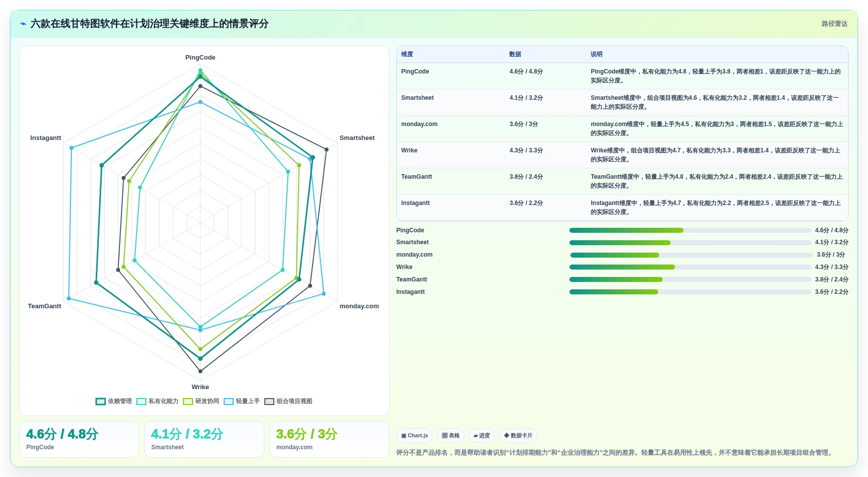
Task: Click the Instagantt axis label on radar
Action: tap(46, 138)
